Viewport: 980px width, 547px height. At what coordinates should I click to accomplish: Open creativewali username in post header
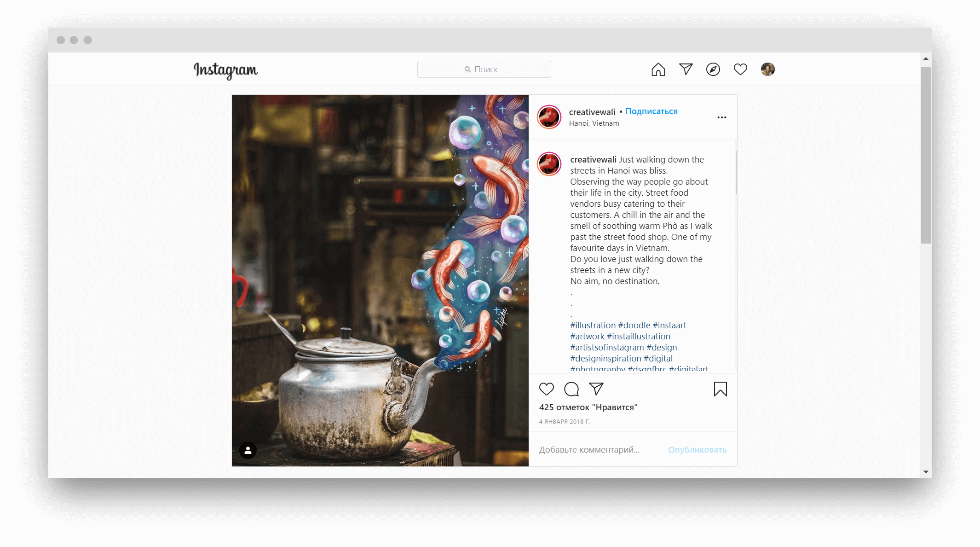point(592,112)
